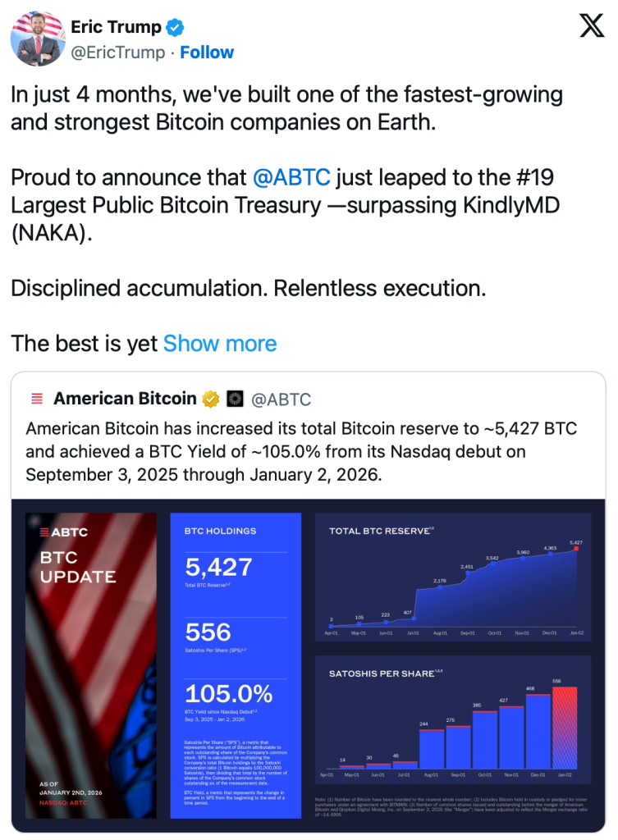Open the @ABTC mention link in tweet
The image size is (618, 840).
tap(290, 177)
